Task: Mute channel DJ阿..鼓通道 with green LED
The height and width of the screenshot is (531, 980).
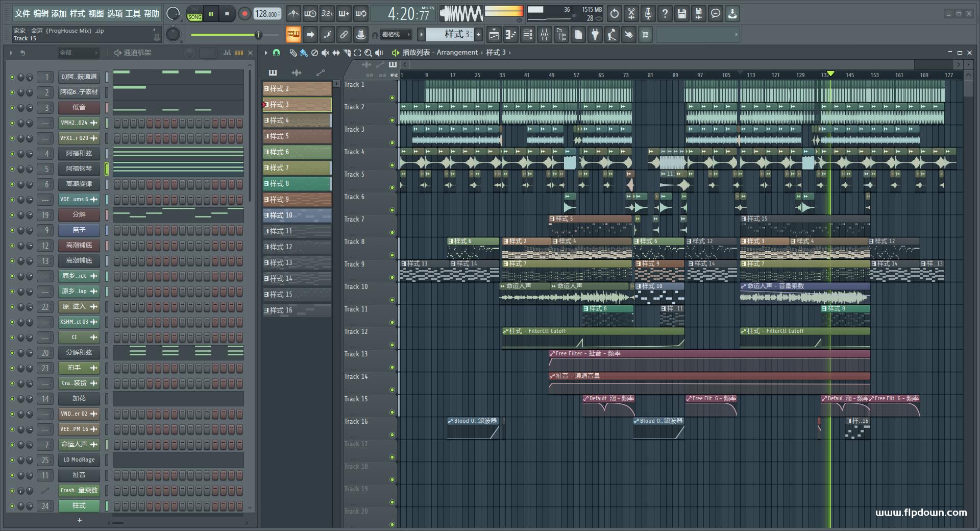Action: click(x=12, y=77)
